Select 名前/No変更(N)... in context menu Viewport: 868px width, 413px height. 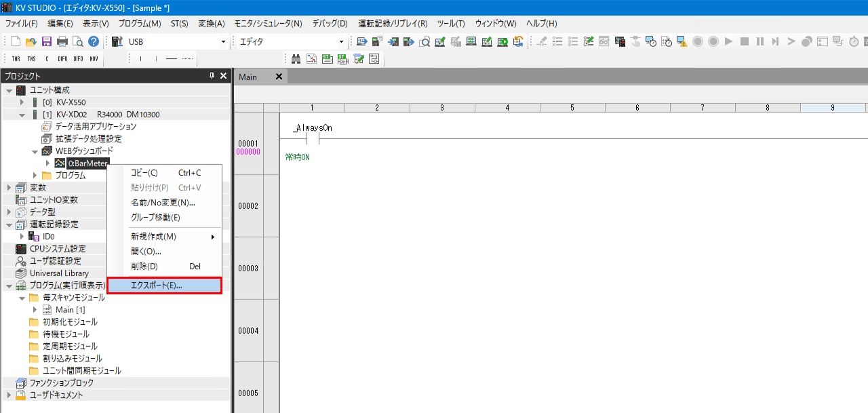tap(163, 203)
